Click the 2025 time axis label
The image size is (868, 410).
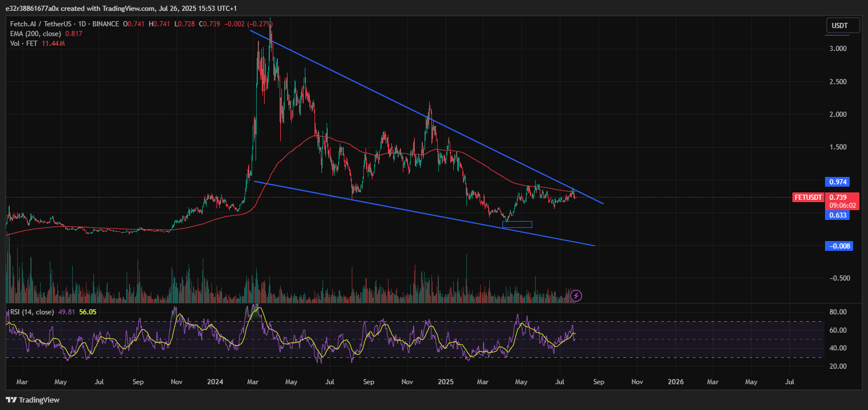446,381
